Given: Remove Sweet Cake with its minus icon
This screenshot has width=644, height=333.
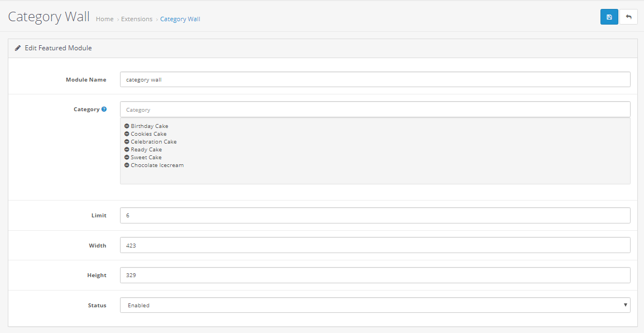Looking at the screenshot, I should (127, 158).
